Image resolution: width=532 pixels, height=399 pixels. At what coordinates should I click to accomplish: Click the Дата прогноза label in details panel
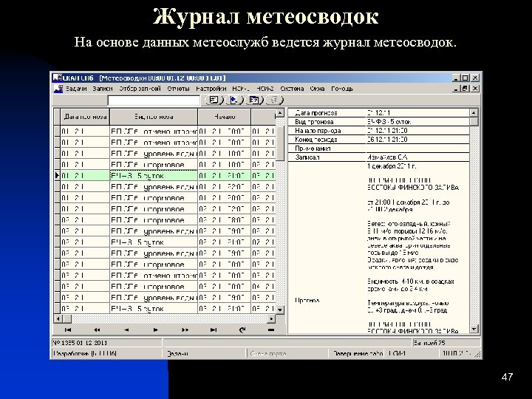point(316,113)
